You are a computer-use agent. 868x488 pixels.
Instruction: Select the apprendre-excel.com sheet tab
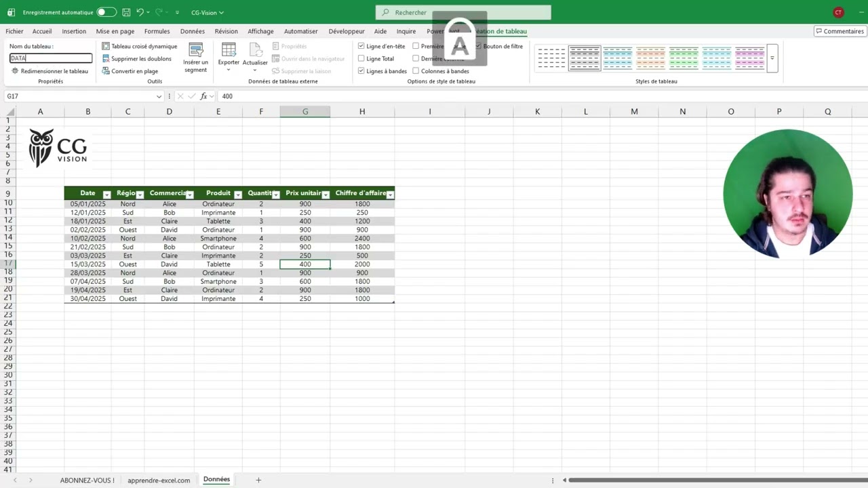coord(159,480)
